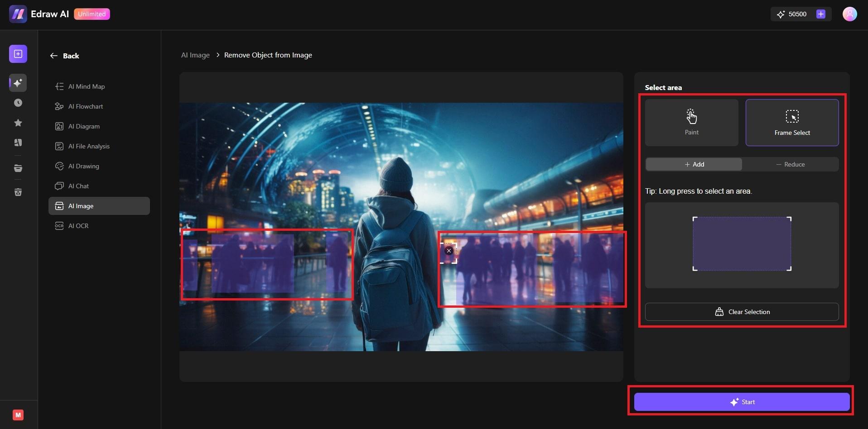
Task: Click the plus icon to add credits
Action: [x=820, y=14]
